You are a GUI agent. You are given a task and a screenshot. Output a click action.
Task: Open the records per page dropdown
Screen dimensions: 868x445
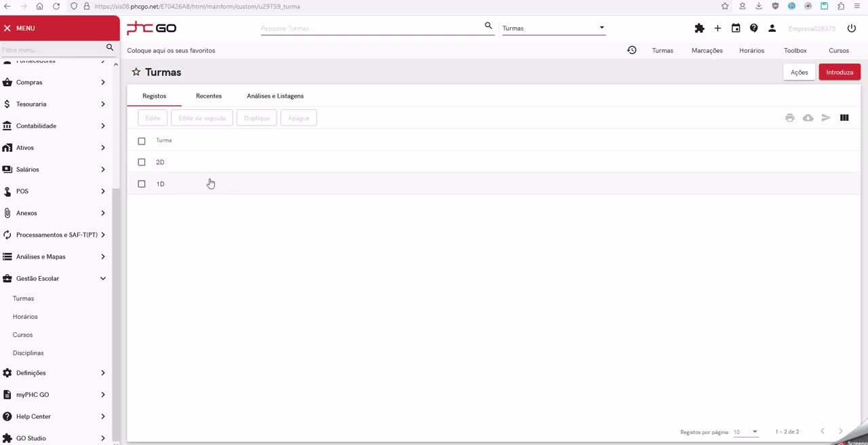(x=745, y=432)
